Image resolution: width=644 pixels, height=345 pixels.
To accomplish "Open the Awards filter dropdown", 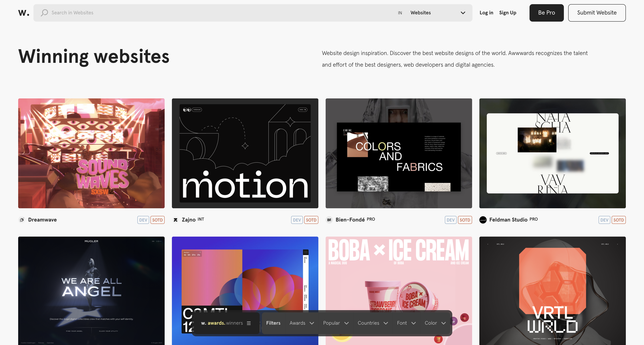I will tap(302, 323).
